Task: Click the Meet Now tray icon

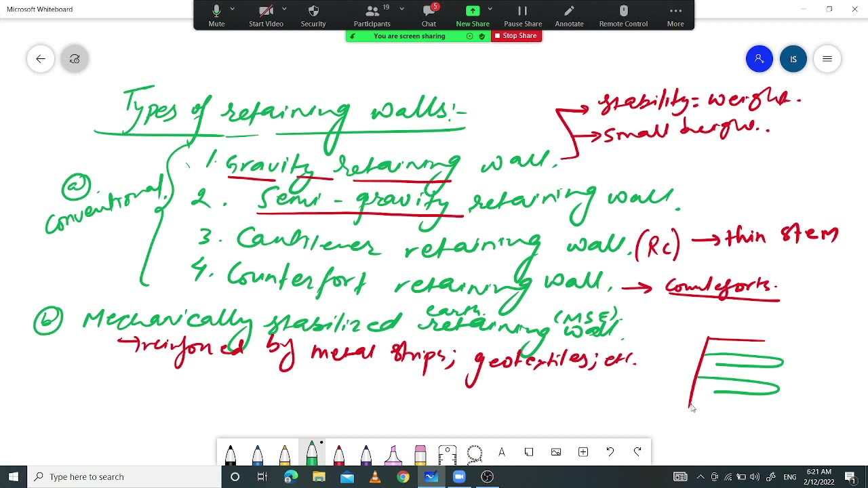Action: click(x=714, y=476)
